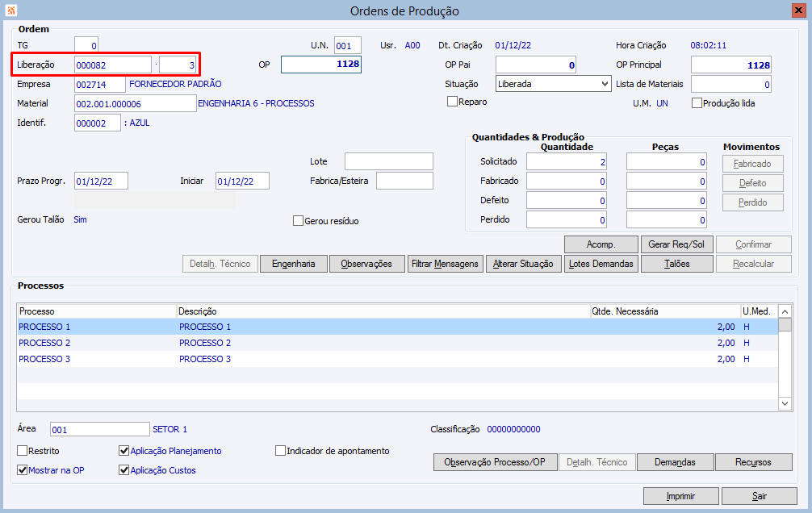Toggle the Produção lida checkbox
812x513 pixels.
(697, 103)
